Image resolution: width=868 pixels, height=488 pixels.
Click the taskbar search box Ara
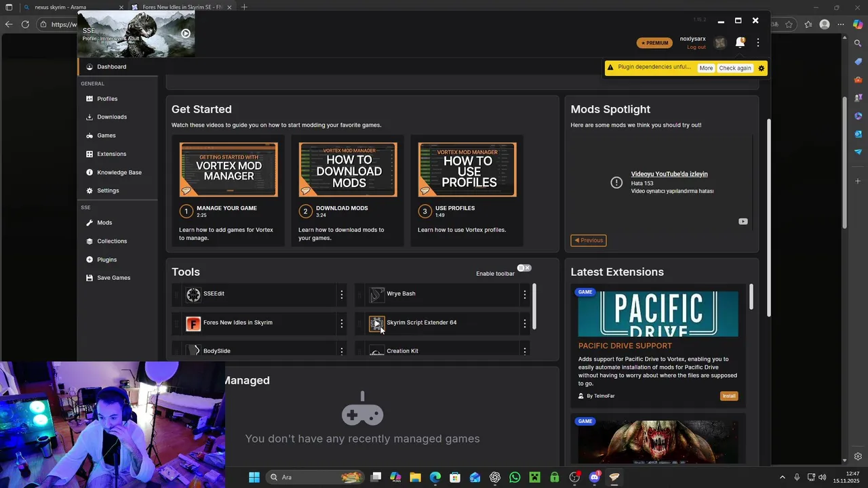[x=316, y=477]
